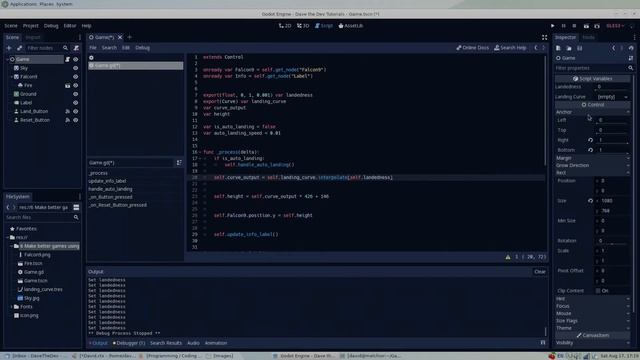Viewport: 640px width, 360px height.
Task: Open Online Docs
Action: point(472,48)
